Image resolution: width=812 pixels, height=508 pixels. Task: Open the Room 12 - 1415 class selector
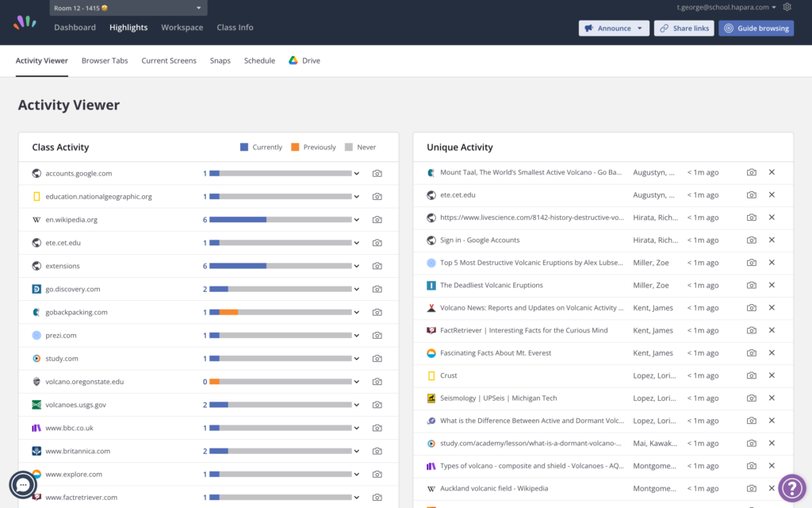127,7
